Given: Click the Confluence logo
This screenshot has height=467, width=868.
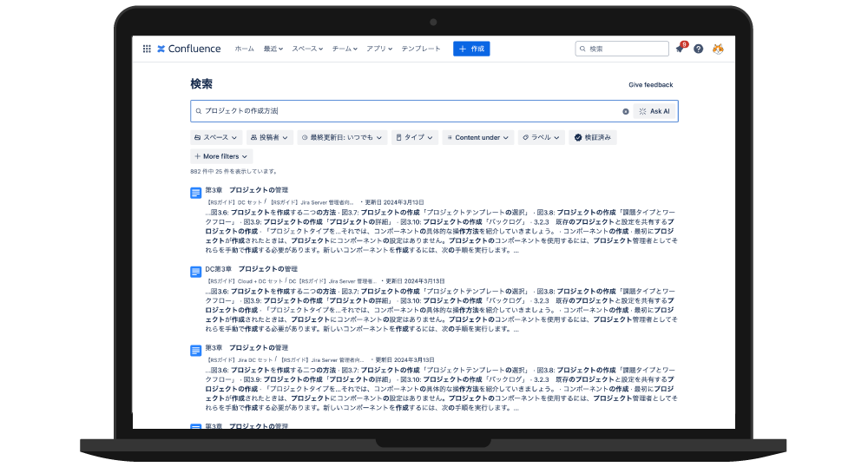Looking at the screenshot, I should (x=188, y=49).
